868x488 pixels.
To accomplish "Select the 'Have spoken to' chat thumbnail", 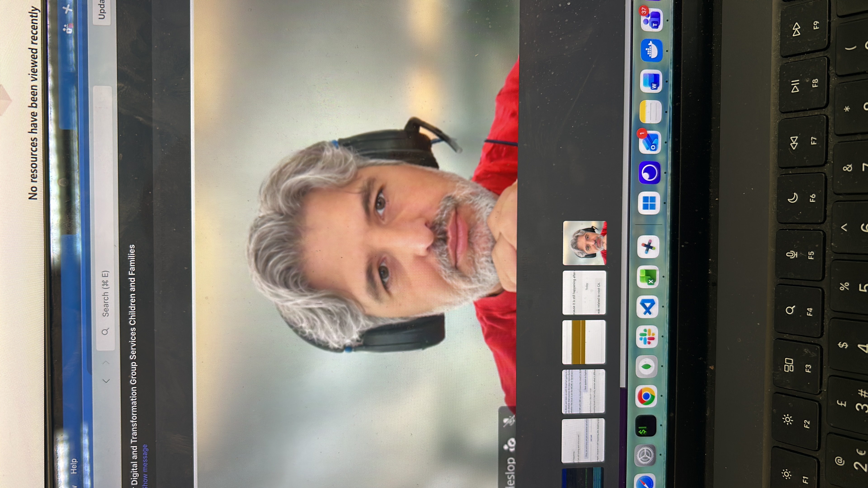I will tap(583, 391).
